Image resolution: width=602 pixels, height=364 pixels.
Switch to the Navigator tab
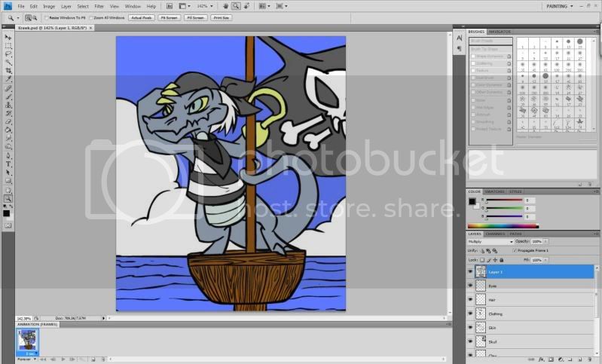499,32
